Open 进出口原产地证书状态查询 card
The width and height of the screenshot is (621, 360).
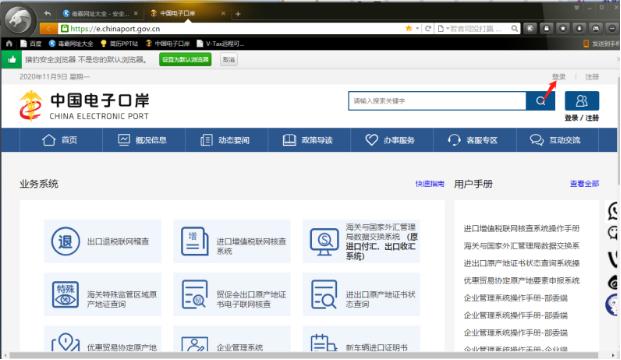click(362, 294)
